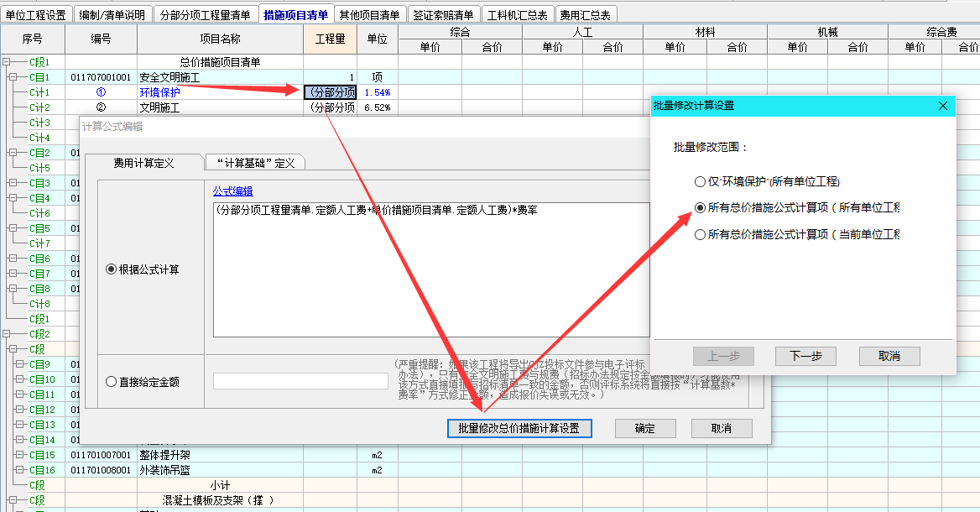The width and height of the screenshot is (980, 512).
Task: Collapse the C目1 tree node
Action: (x=13, y=77)
